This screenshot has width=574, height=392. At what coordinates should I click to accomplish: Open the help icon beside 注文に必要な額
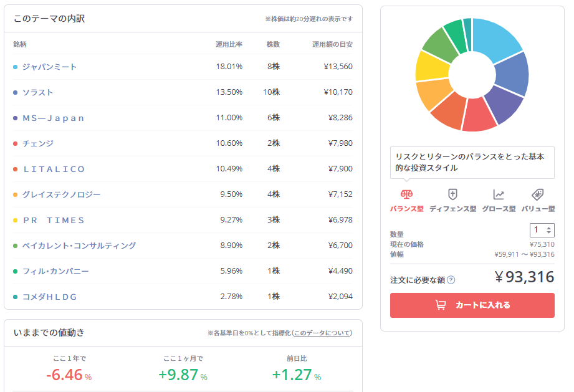[x=451, y=280]
